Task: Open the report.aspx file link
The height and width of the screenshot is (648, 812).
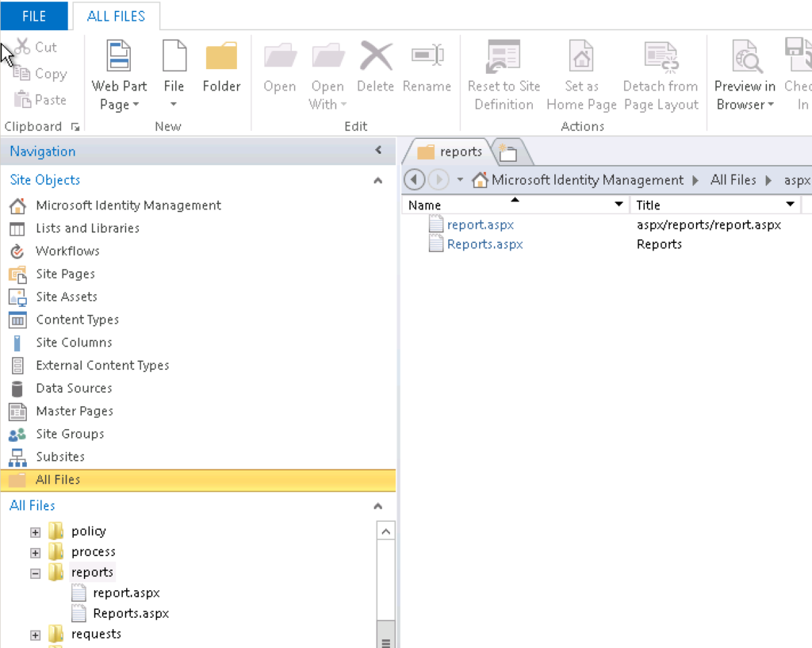Action: tap(480, 224)
